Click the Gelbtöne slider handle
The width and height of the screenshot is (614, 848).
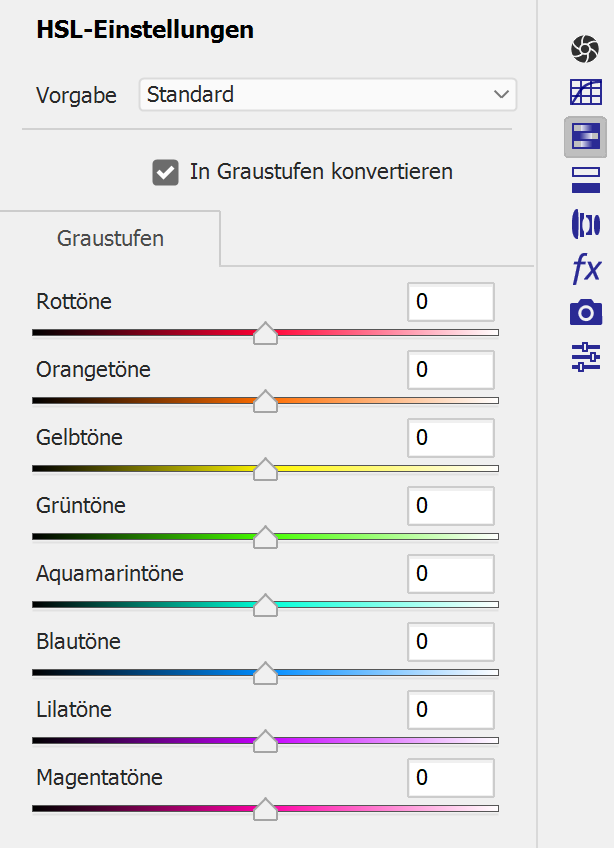coord(265,470)
